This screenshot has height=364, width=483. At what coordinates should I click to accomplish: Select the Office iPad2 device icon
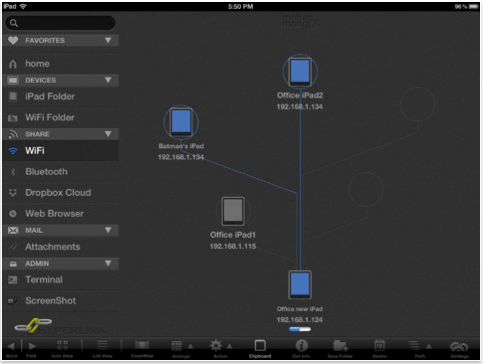click(300, 72)
